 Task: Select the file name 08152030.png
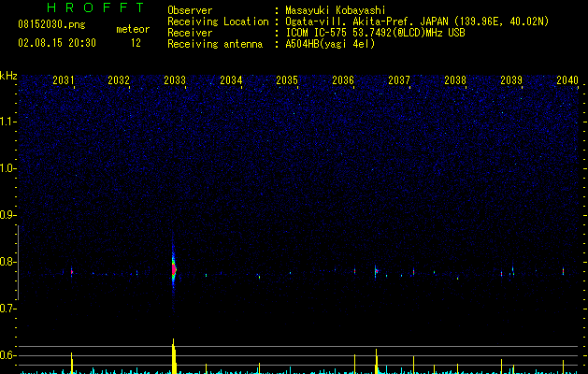(x=51, y=25)
